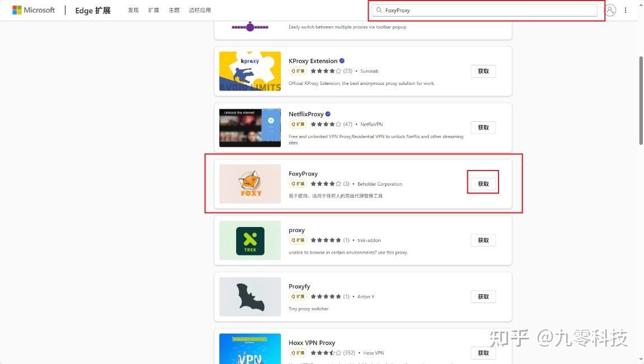Get the Proxyfy extension
The image size is (644, 364).
pos(483,296)
